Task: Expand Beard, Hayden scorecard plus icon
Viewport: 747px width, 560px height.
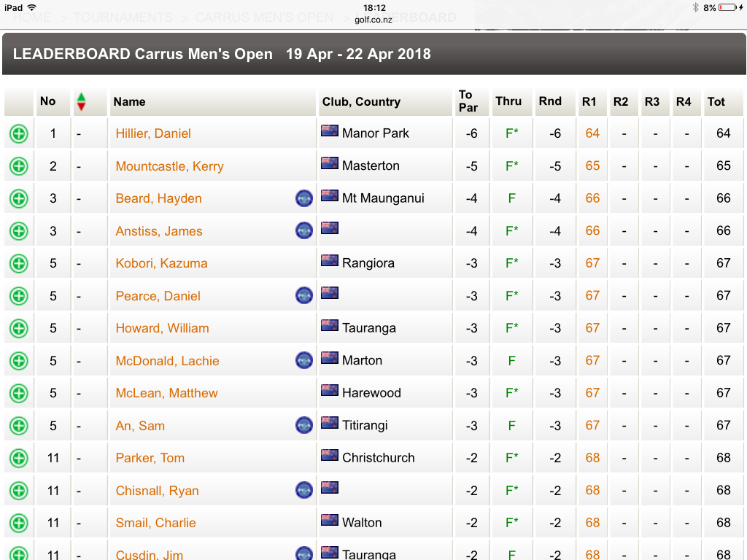Action: [19, 198]
